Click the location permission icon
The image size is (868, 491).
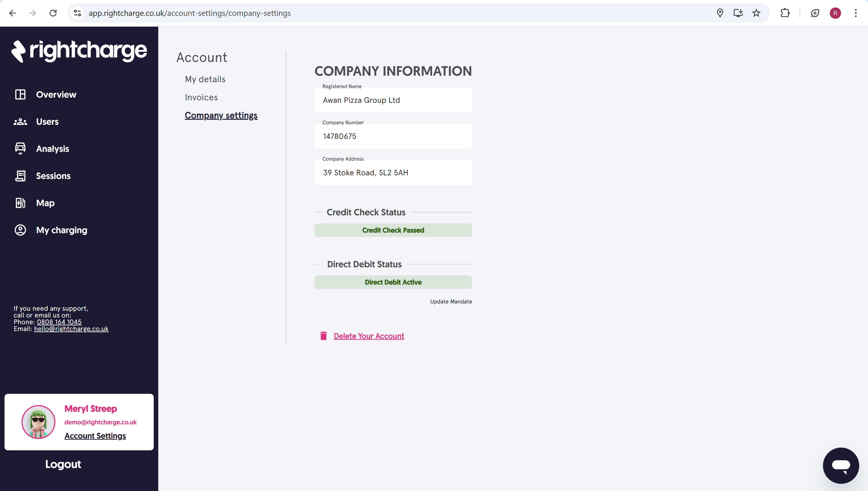pyautogui.click(x=720, y=13)
